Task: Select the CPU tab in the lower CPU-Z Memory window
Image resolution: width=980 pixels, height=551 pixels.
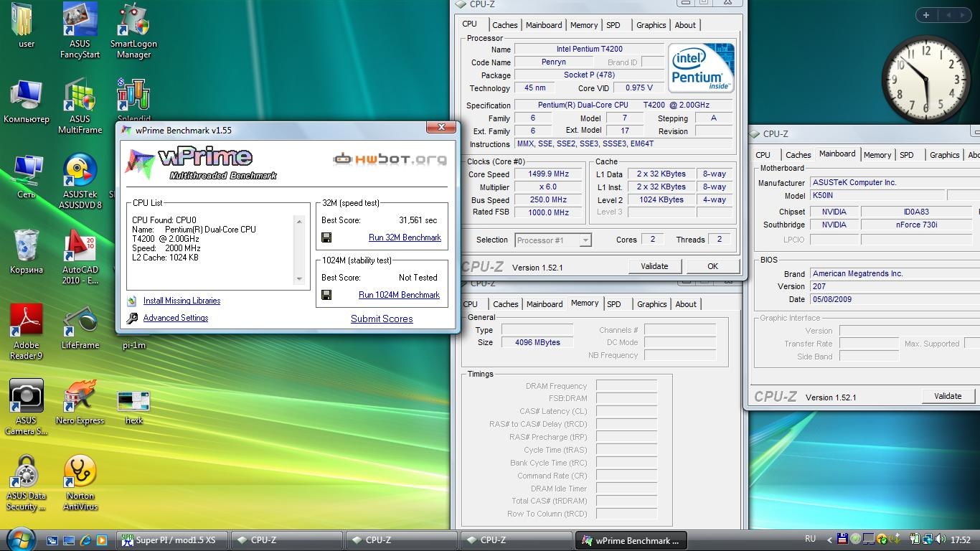Action: (471, 304)
